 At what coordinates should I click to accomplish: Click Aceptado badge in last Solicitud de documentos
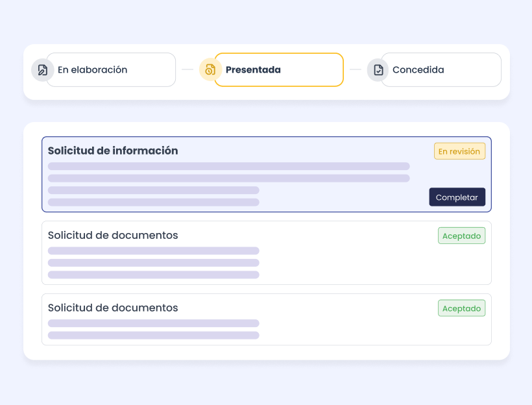[461, 309]
